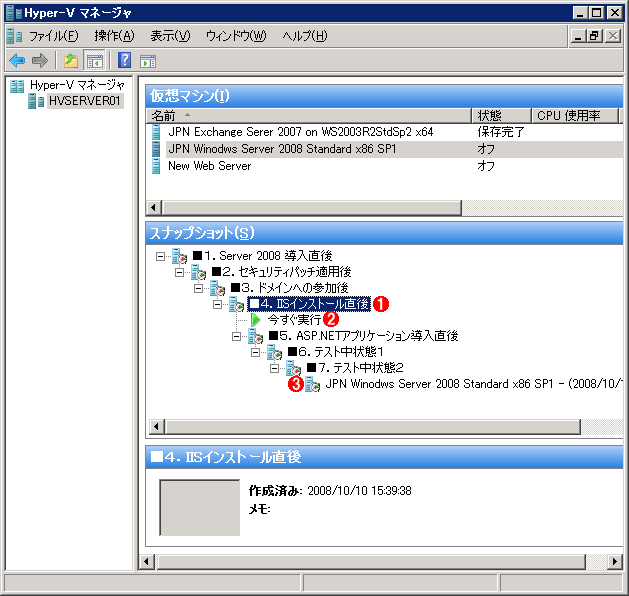The image size is (629, 596).
Task: Click the green play icon beside 今すぐ実行
Action: [256, 320]
